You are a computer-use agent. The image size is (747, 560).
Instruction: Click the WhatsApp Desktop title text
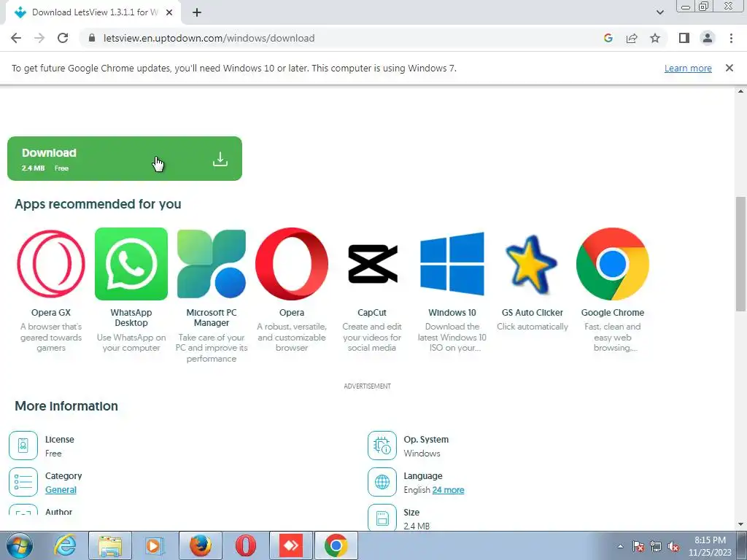tap(131, 318)
